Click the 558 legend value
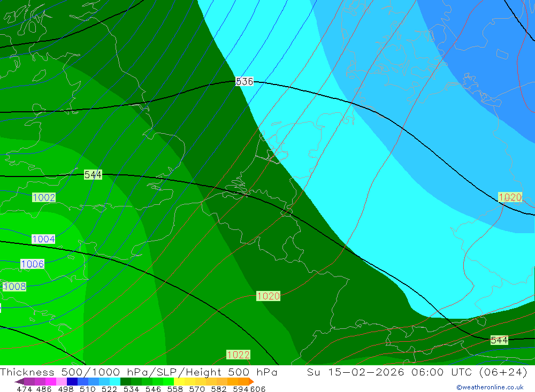The image size is (535, 392). click(x=175, y=389)
